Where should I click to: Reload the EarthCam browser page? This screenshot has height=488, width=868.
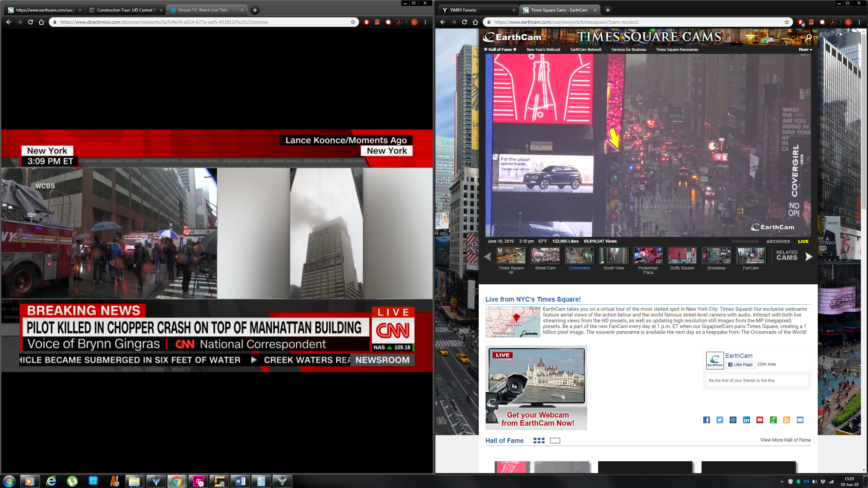(465, 22)
